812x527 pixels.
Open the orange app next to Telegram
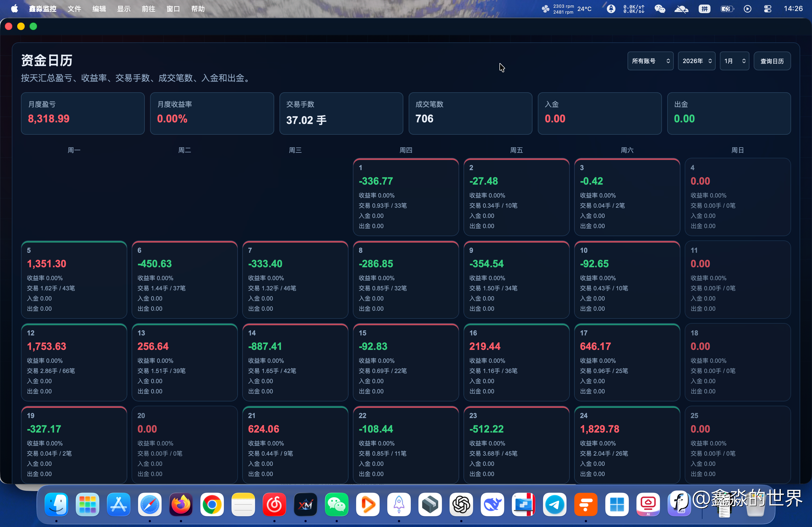(586, 504)
